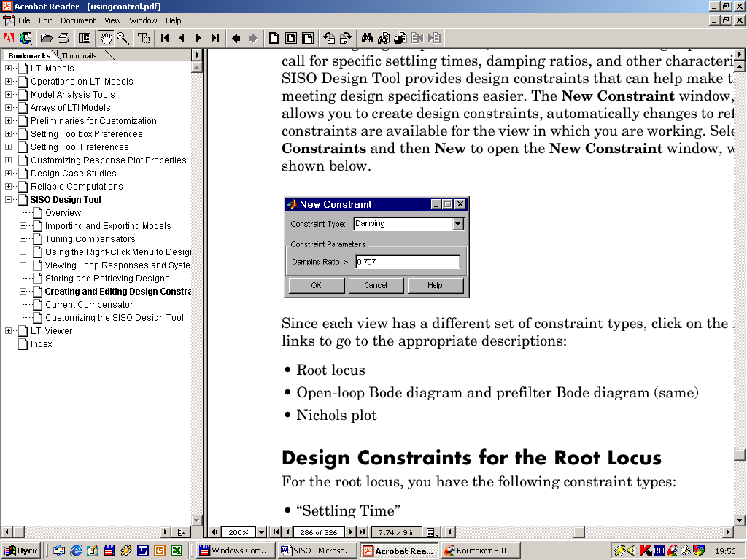Expand the Model Analysis Tools bookmark

pyautogui.click(x=8, y=95)
